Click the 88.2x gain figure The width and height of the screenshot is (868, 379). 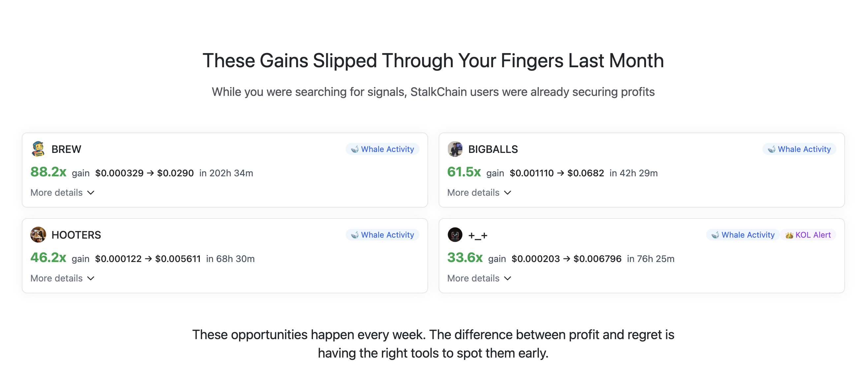(x=48, y=172)
